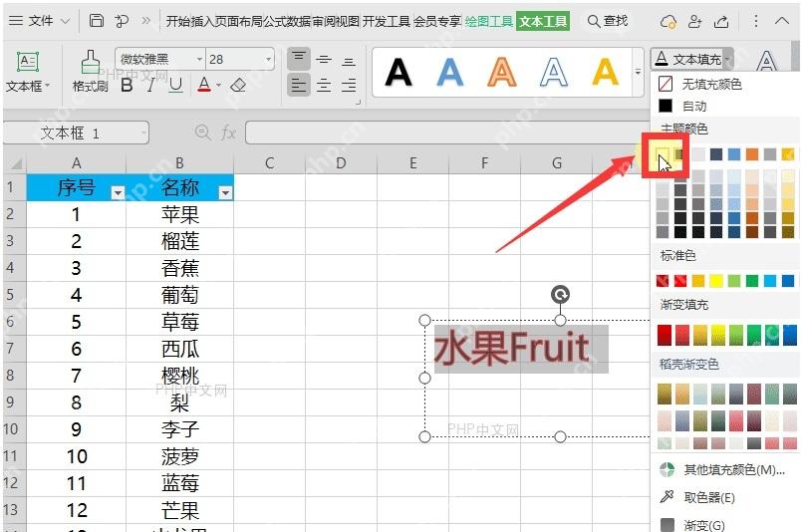Toggle underline formatting with U
Screen dimensions: 802x532
pyautogui.click(x=175, y=85)
